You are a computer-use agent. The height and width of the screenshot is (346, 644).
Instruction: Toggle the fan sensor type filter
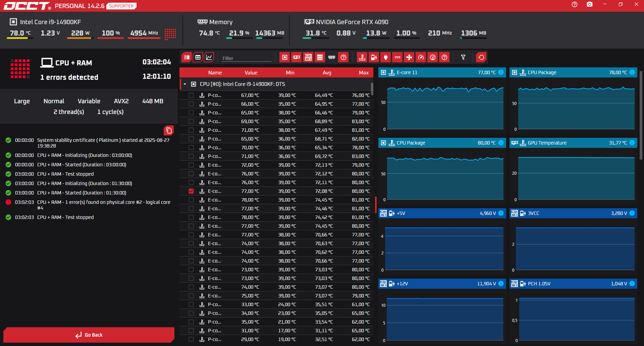coord(409,57)
